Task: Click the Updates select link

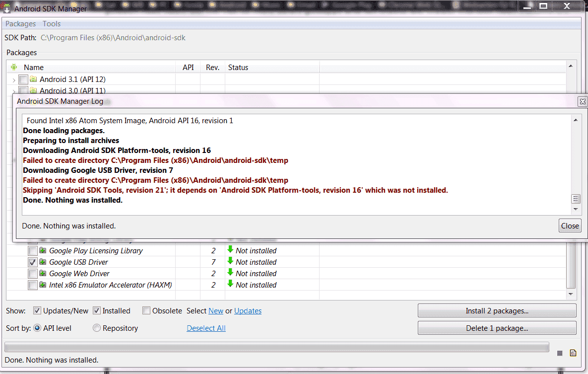Action: [248, 311]
